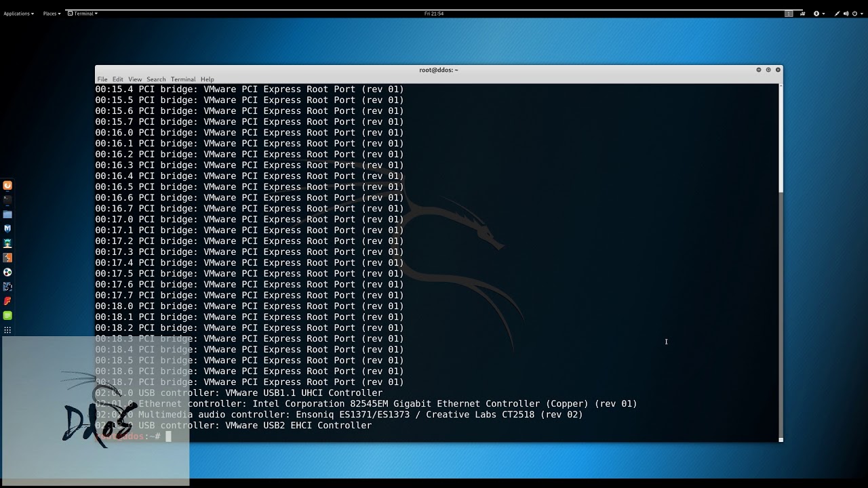868x488 pixels.
Task: Open the Help menu in terminal
Action: pos(207,79)
